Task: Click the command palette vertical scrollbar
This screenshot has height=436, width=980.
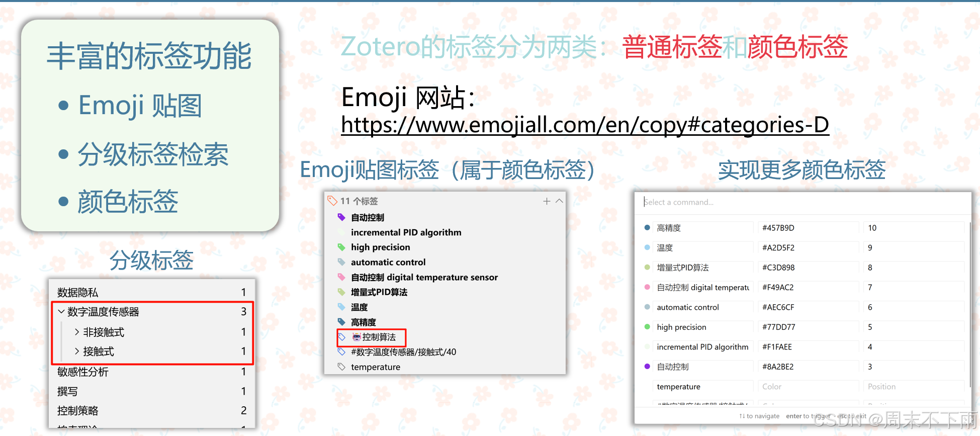Action: [970, 304]
